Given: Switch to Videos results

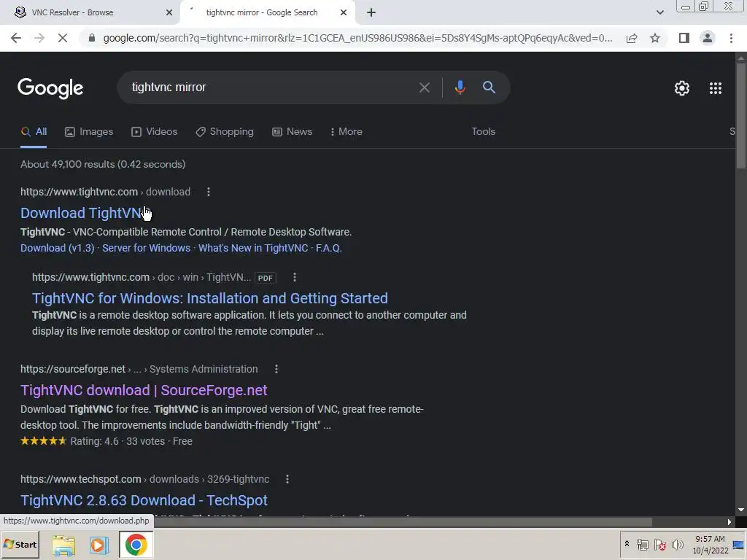Looking at the screenshot, I should (155, 132).
